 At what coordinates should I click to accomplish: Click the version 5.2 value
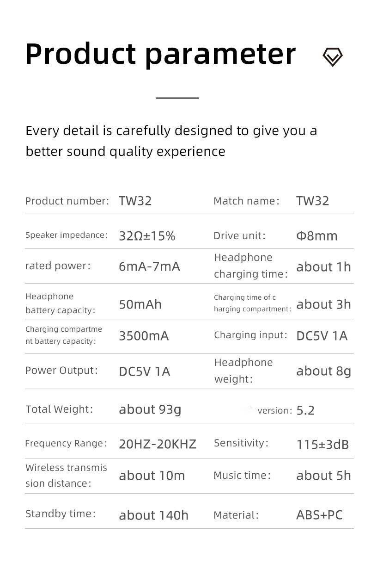point(305,410)
